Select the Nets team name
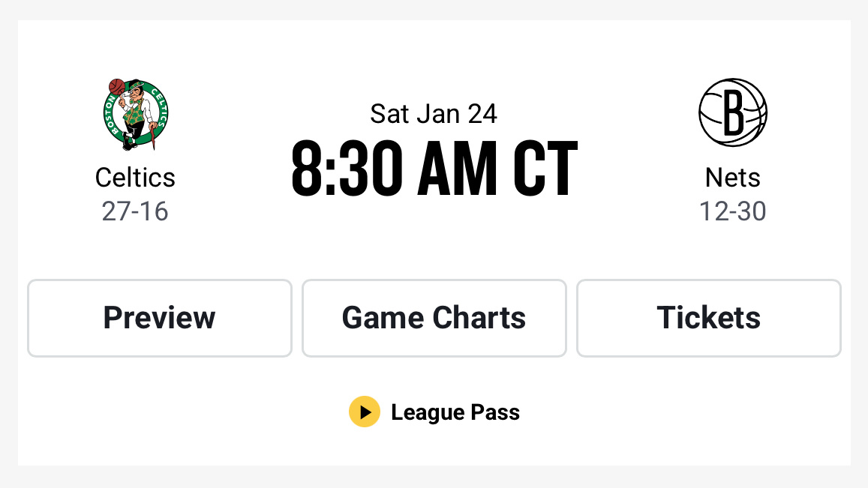 coord(732,178)
